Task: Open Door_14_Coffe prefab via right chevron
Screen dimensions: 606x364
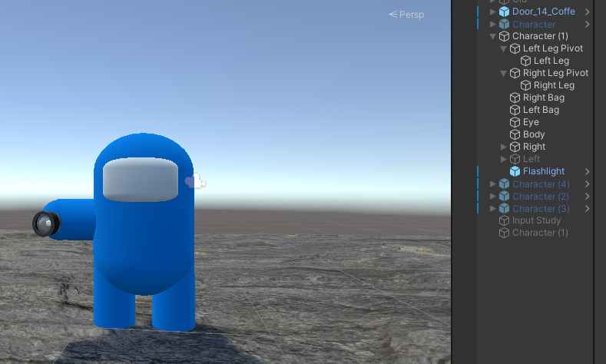Action: 587,12
